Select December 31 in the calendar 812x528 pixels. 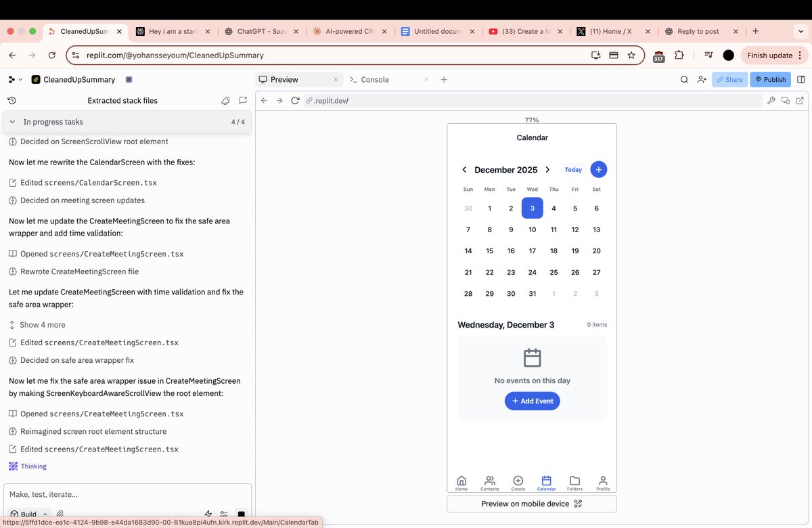pos(533,294)
